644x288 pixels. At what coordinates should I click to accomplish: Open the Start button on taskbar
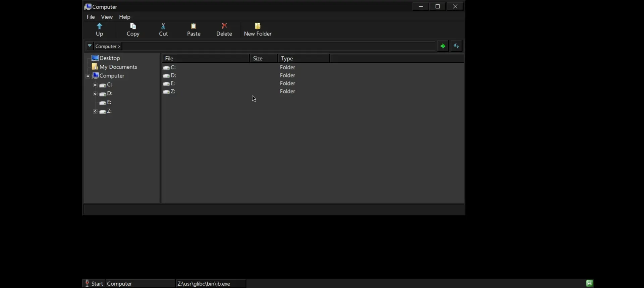tap(94, 284)
